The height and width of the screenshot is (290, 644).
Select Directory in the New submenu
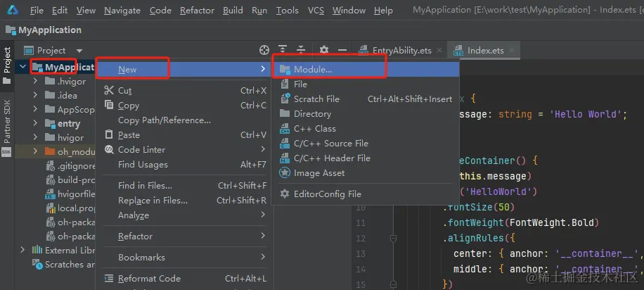click(x=366, y=113)
